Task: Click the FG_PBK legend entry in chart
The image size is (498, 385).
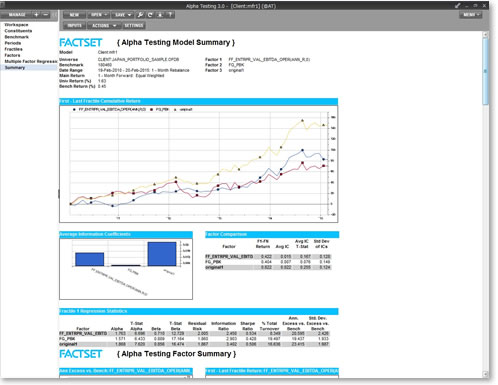Action: tap(160, 109)
